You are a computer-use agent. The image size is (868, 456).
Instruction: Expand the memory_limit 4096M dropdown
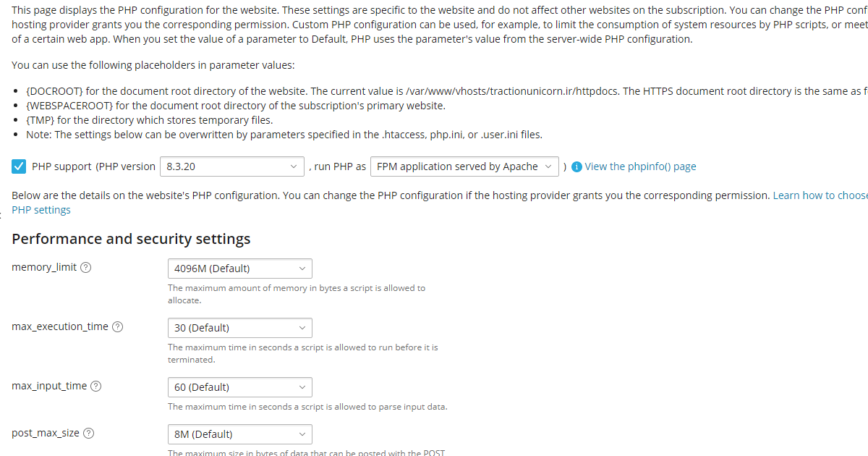239,269
